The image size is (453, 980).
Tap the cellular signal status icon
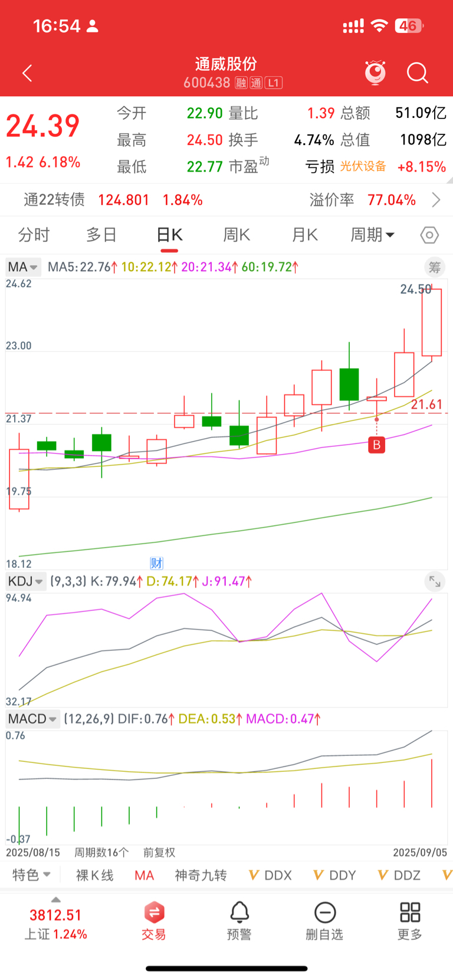tap(353, 26)
